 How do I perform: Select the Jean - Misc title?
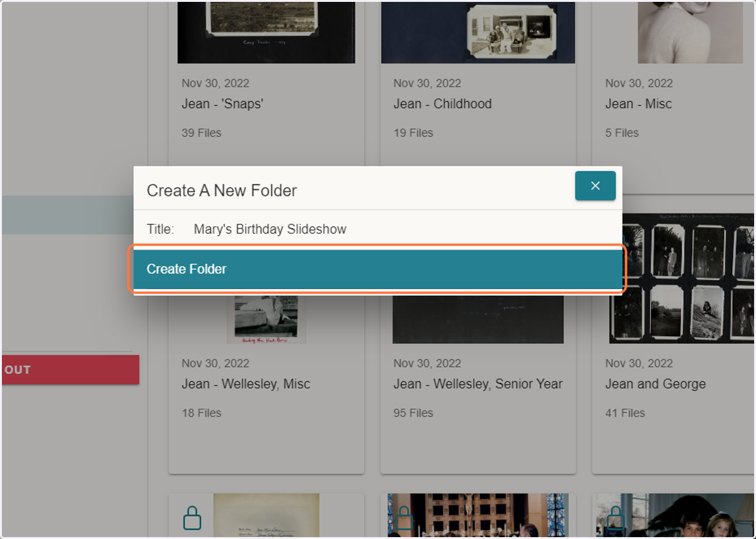coord(638,104)
